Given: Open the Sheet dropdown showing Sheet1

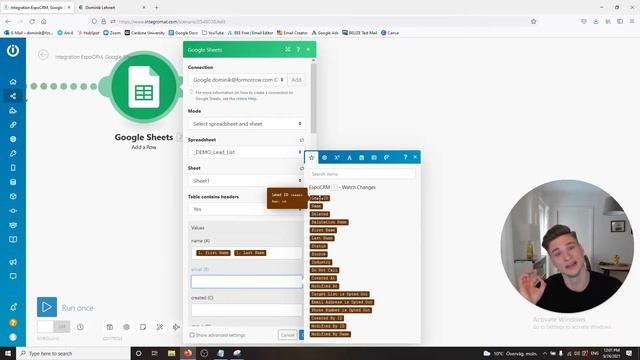Looking at the screenshot, I should coord(247,181).
